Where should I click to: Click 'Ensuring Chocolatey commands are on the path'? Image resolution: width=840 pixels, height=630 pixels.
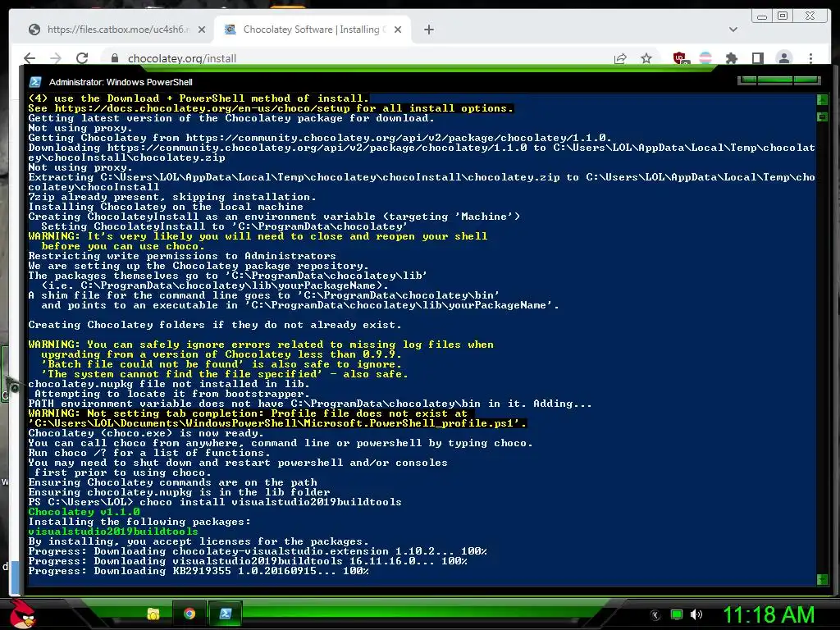click(172, 482)
